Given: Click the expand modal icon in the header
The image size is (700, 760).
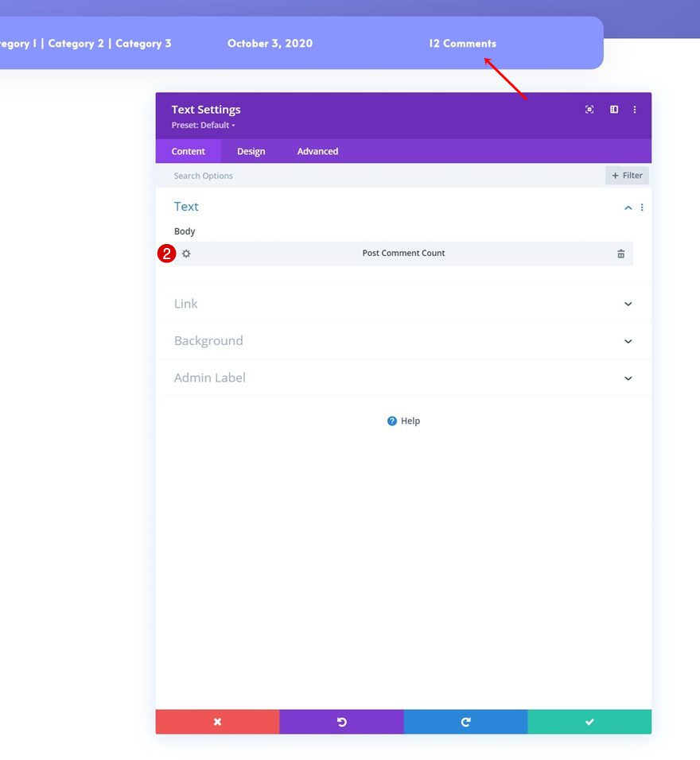Looking at the screenshot, I should click(x=589, y=109).
